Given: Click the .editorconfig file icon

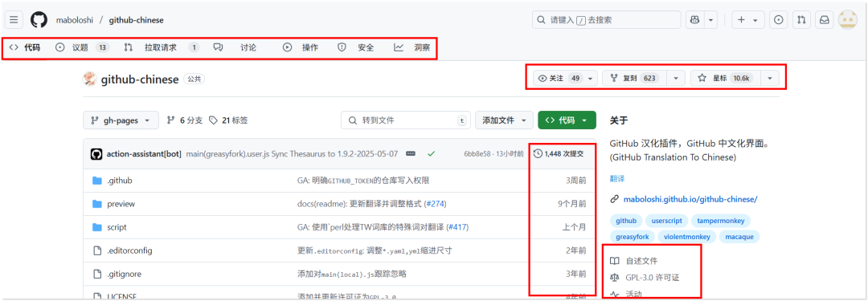Looking at the screenshot, I should 97,250.
